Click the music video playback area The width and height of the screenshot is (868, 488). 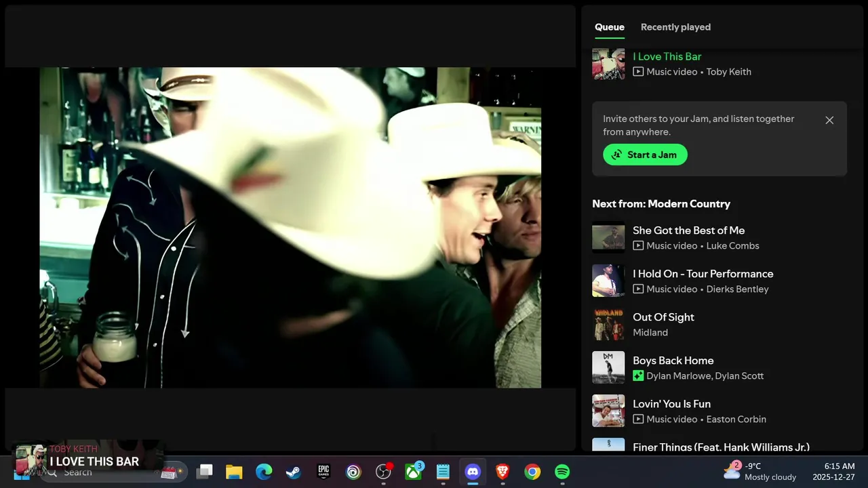coord(290,228)
